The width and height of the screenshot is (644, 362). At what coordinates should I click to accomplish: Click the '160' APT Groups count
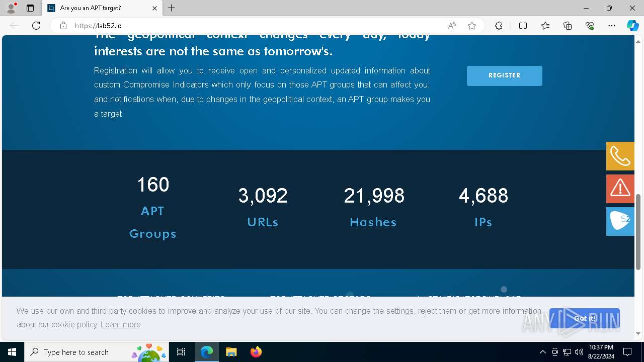tap(153, 185)
